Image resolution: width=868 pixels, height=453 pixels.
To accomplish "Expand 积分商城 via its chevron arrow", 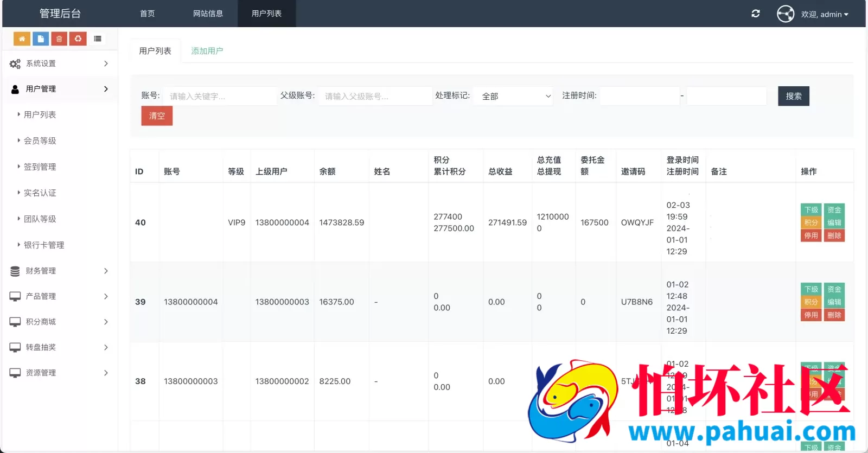I will [x=106, y=322].
